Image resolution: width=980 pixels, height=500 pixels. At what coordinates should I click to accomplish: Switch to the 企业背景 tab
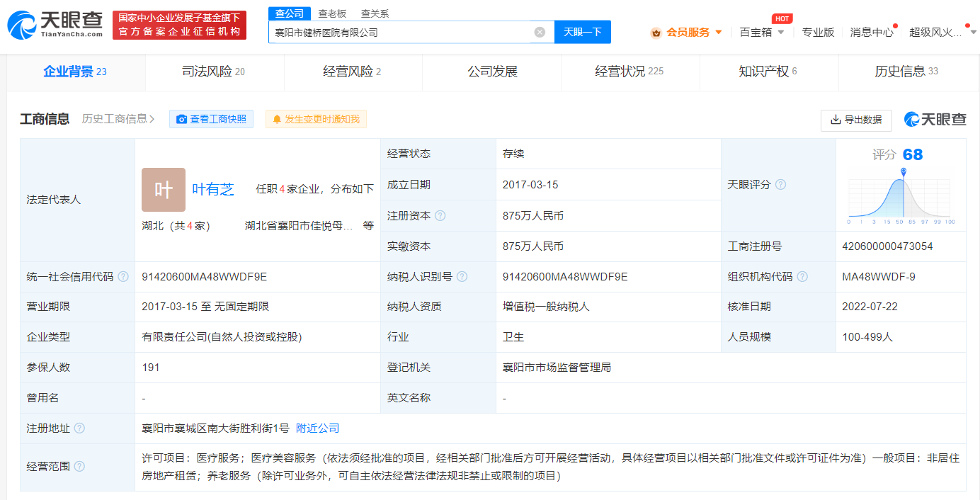[75, 72]
